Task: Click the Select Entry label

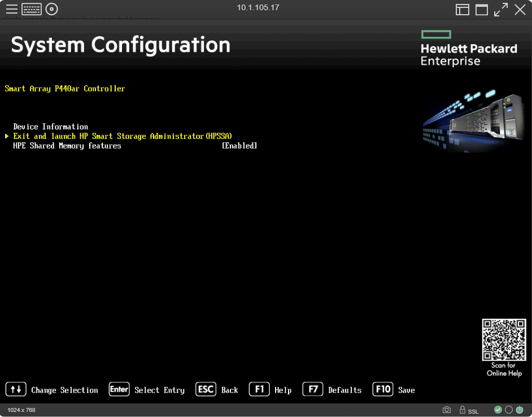Action: tap(159, 390)
